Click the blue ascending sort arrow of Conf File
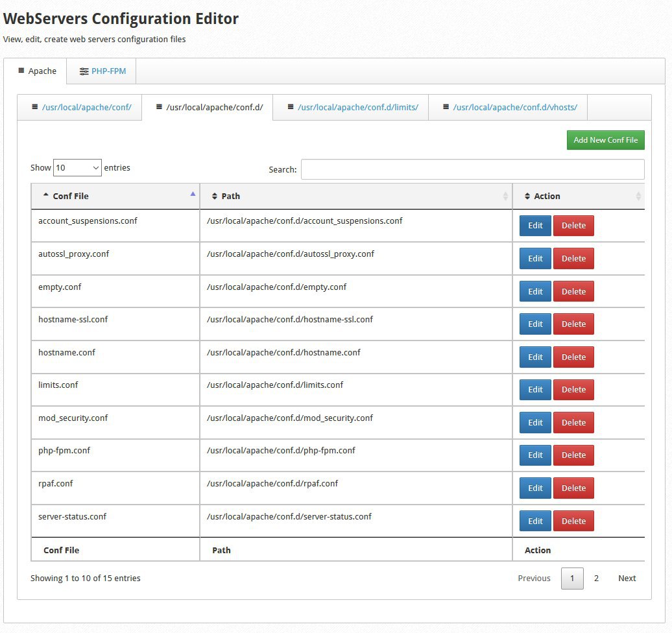Screen dimensions: 672x633 tap(193, 194)
